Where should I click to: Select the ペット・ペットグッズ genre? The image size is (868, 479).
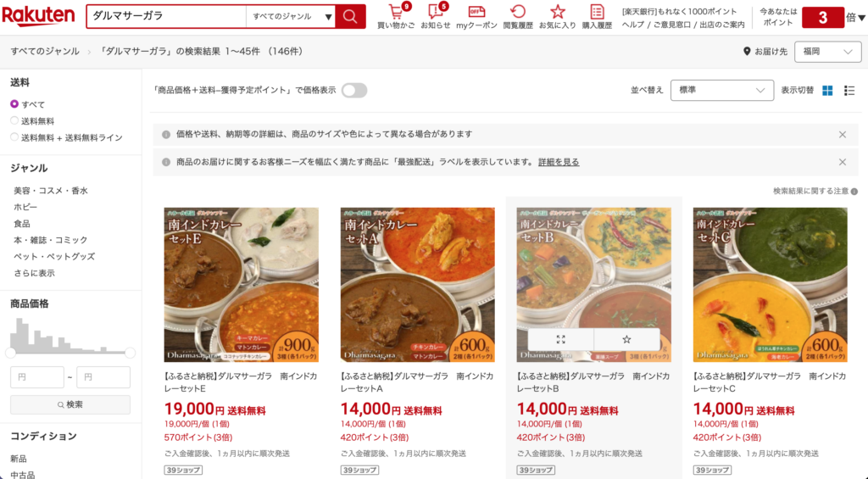click(54, 256)
